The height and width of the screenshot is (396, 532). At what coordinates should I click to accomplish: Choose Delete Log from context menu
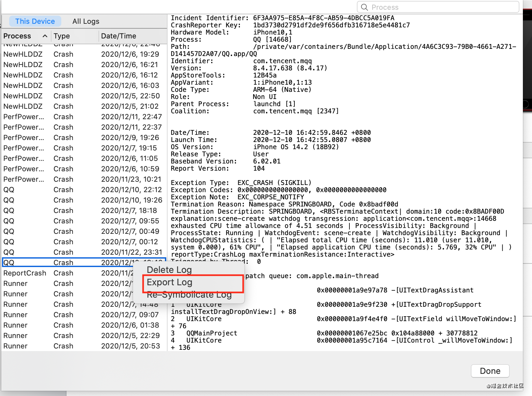click(169, 270)
